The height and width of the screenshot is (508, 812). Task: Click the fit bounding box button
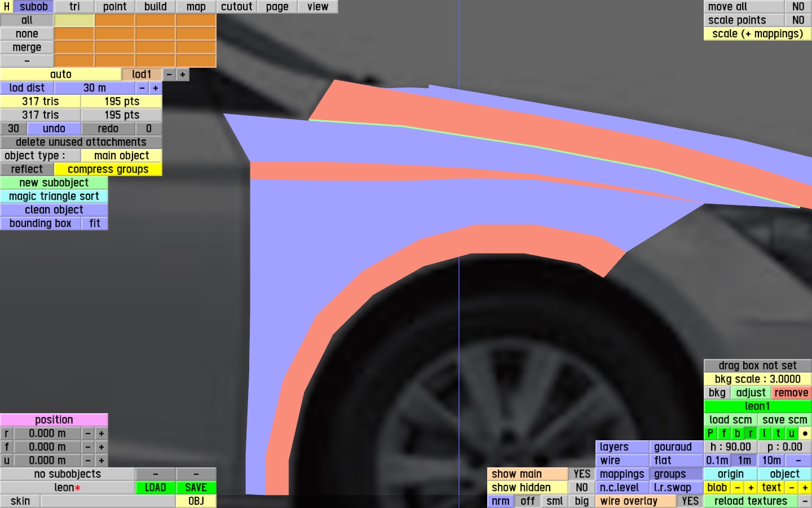[95, 224]
